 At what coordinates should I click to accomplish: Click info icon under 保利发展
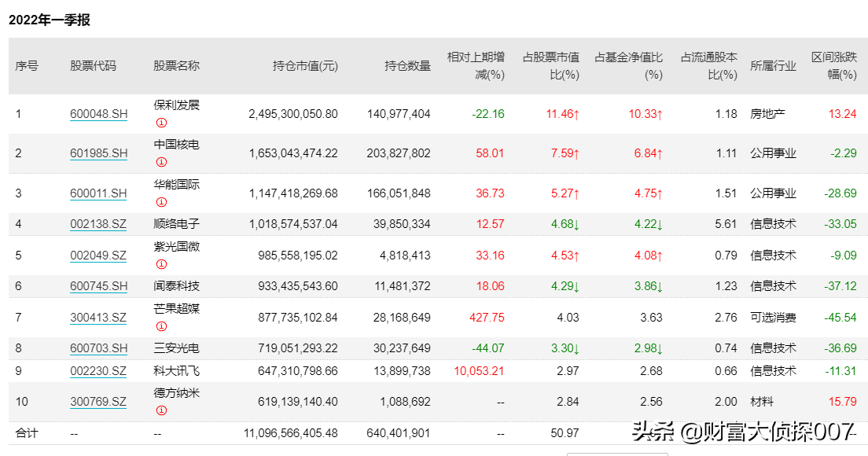161,123
